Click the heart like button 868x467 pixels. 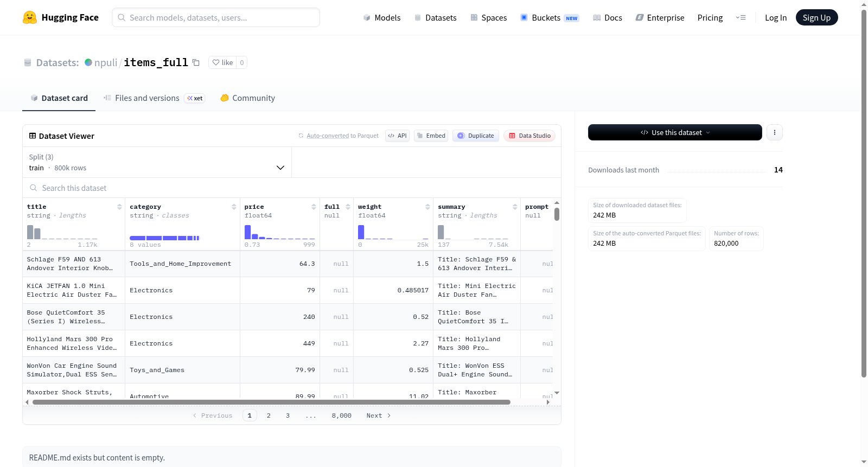(222, 62)
